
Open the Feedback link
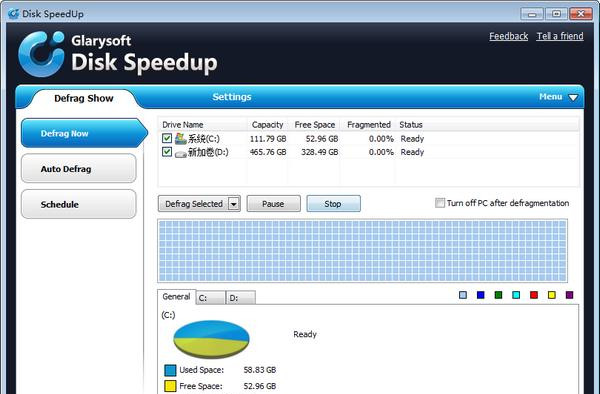509,36
